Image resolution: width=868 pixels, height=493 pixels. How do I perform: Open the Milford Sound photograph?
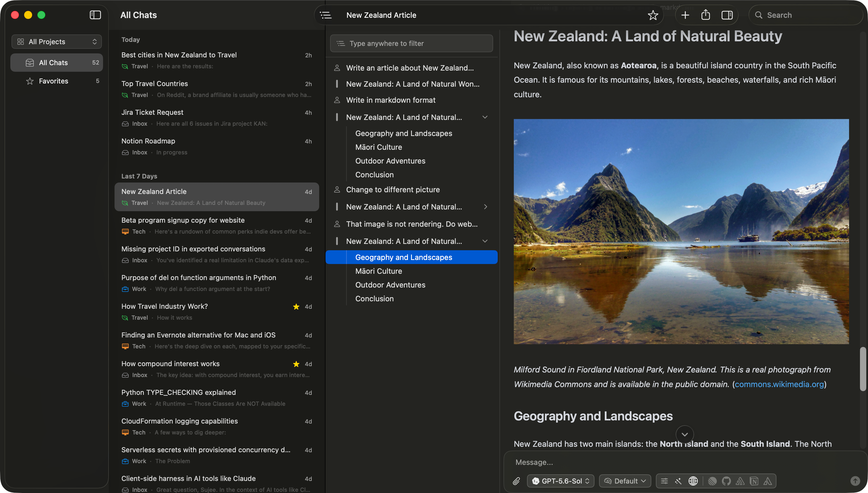click(x=681, y=232)
